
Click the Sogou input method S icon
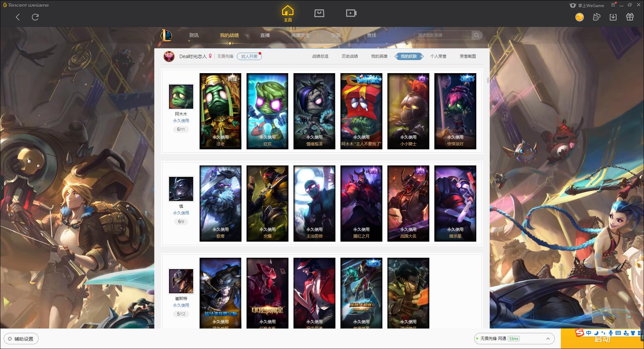580,333
